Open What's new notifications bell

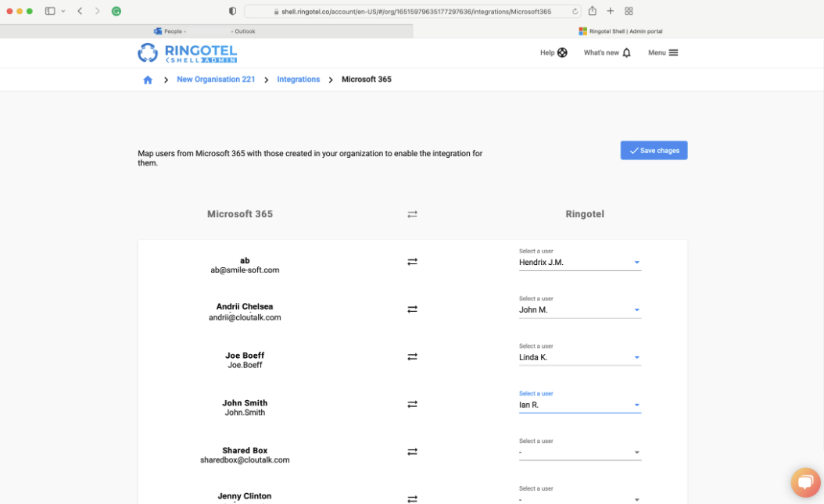point(626,52)
